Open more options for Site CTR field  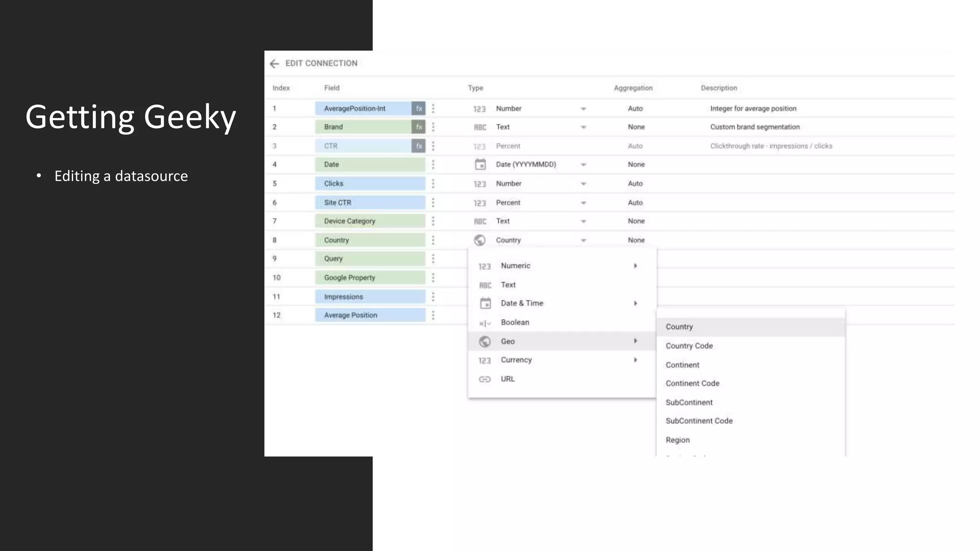click(x=433, y=203)
